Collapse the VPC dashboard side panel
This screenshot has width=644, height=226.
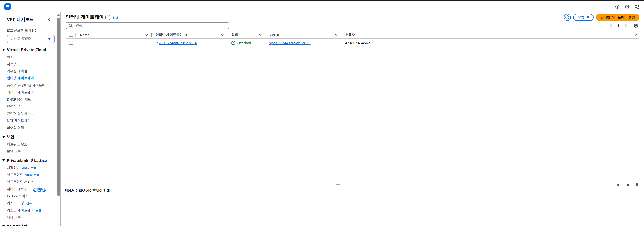[49, 19]
